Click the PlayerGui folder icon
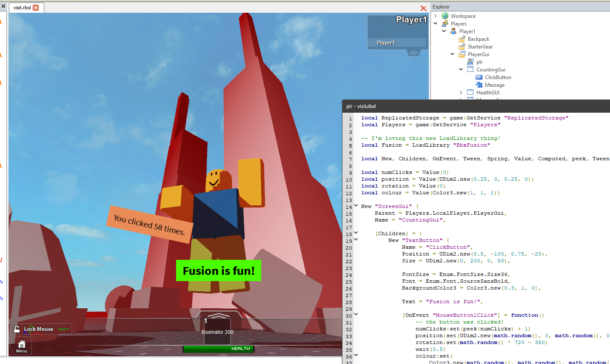610x364 pixels. 462,54
